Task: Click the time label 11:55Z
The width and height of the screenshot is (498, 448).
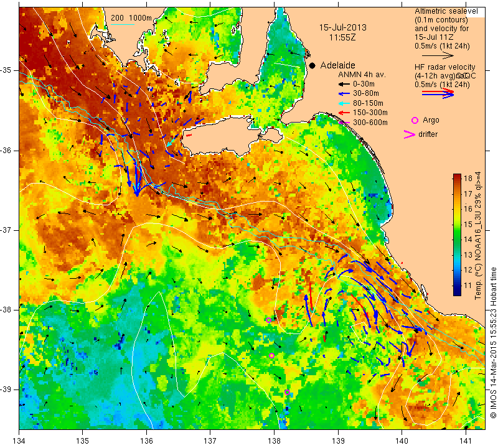Action: [x=342, y=37]
